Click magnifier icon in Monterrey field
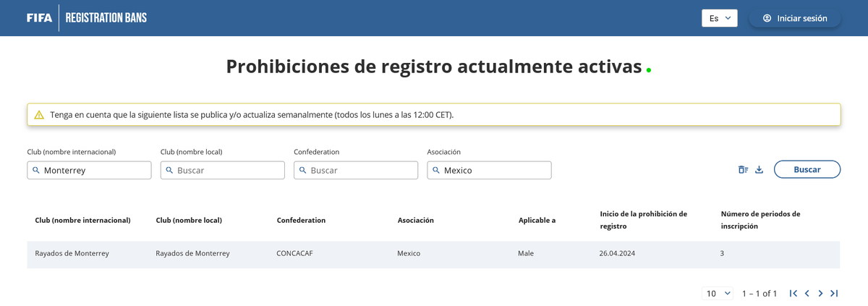The height and width of the screenshot is (306, 868). pos(36,170)
